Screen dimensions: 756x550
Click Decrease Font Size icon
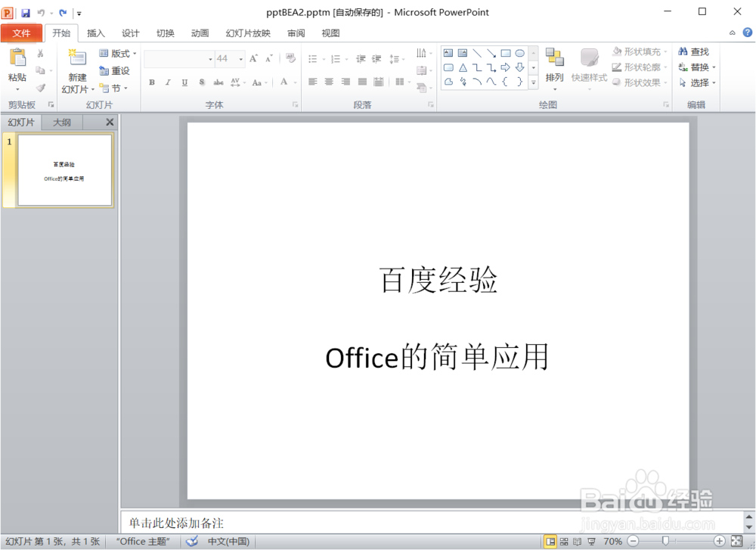[x=269, y=58]
